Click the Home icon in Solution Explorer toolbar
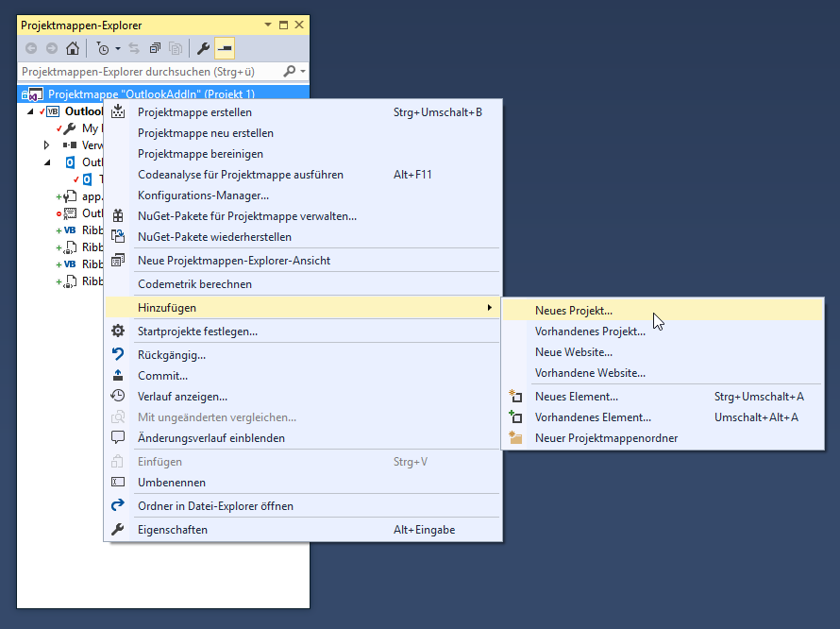This screenshot has width=840, height=629. (73, 49)
